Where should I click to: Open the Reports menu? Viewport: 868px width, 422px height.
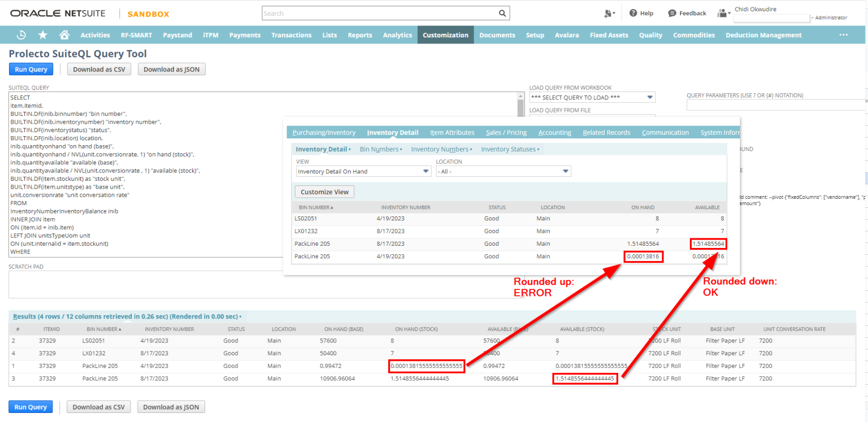point(360,34)
